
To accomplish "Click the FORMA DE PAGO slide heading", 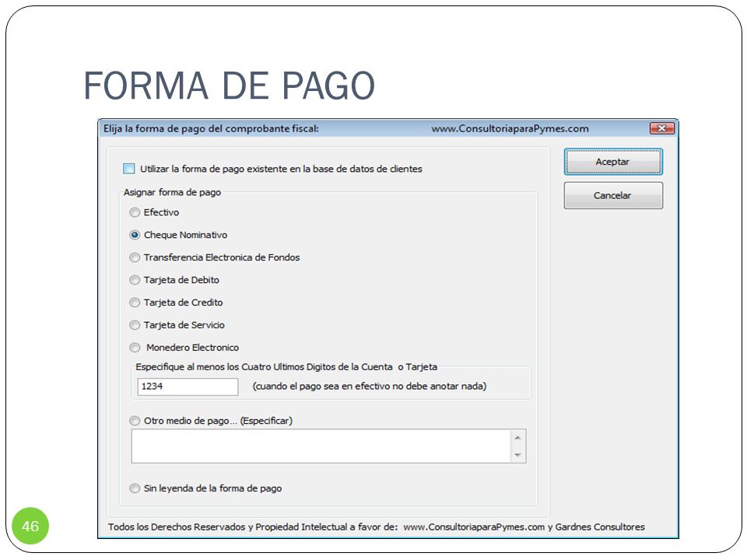I will 229,86.
